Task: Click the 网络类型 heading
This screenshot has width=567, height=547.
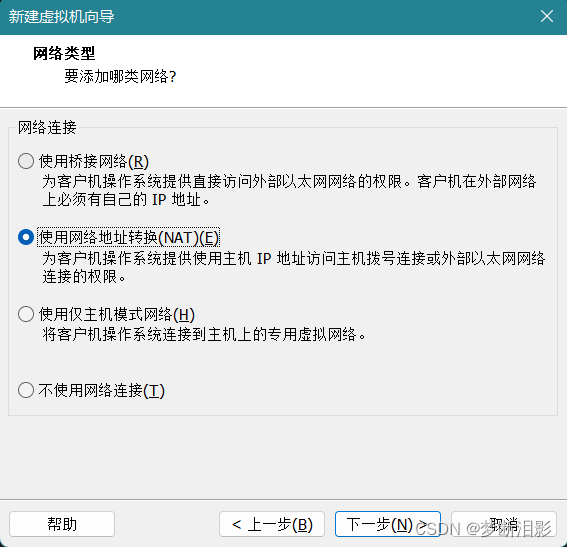Action: (x=64, y=54)
